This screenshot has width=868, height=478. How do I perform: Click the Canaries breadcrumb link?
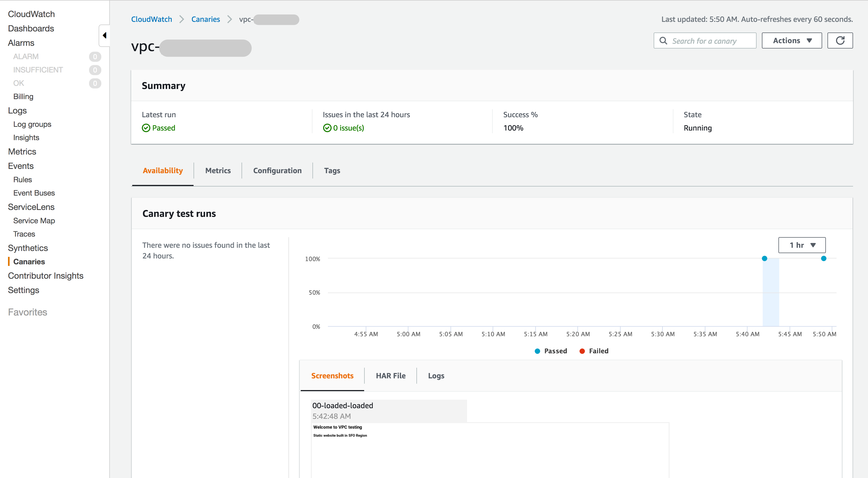click(205, 19)
